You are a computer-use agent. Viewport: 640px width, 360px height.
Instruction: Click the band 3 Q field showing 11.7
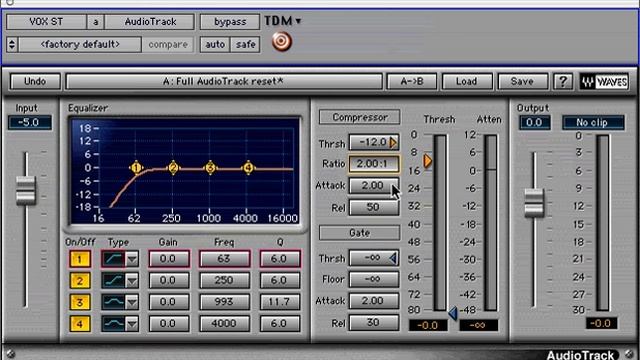280,302
